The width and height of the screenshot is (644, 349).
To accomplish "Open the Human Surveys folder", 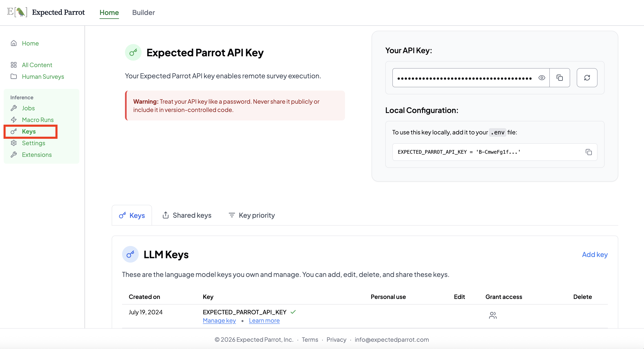I will (43, 77).
